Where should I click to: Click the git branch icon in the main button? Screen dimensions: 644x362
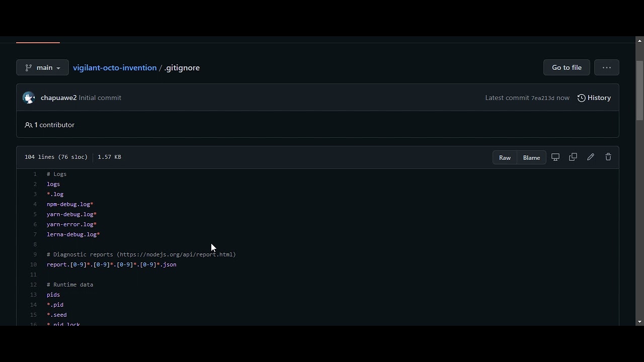click(x=29, y=67)
